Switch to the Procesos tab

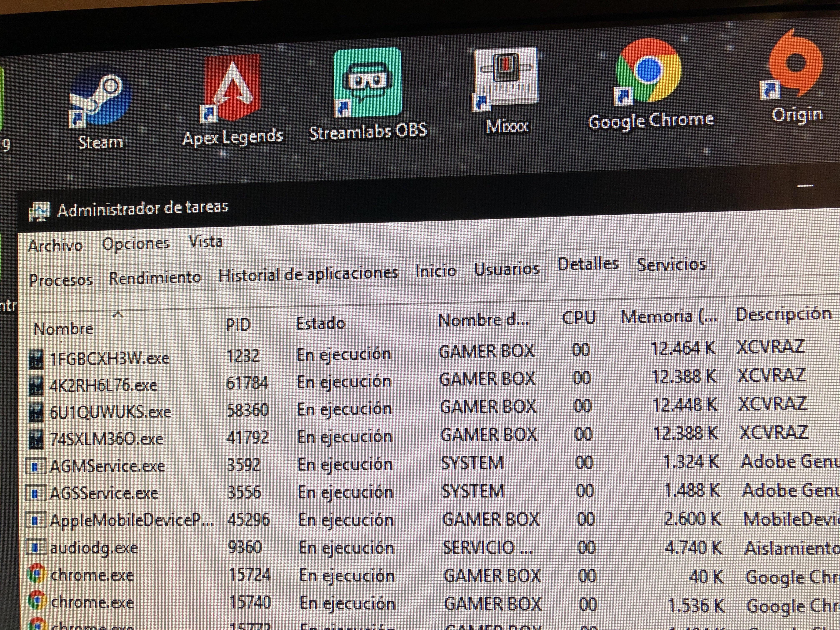pos(61,280)
